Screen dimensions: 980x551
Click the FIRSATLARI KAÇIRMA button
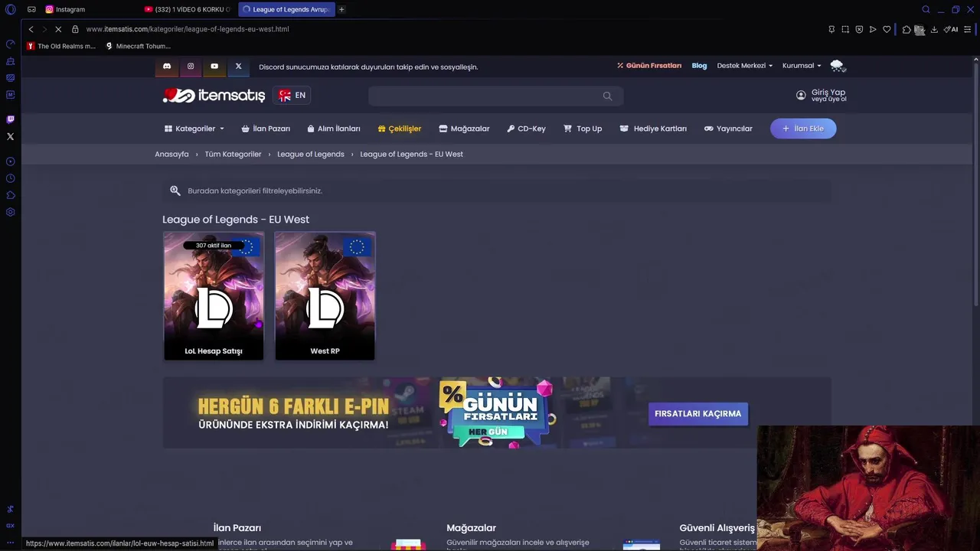697,414
